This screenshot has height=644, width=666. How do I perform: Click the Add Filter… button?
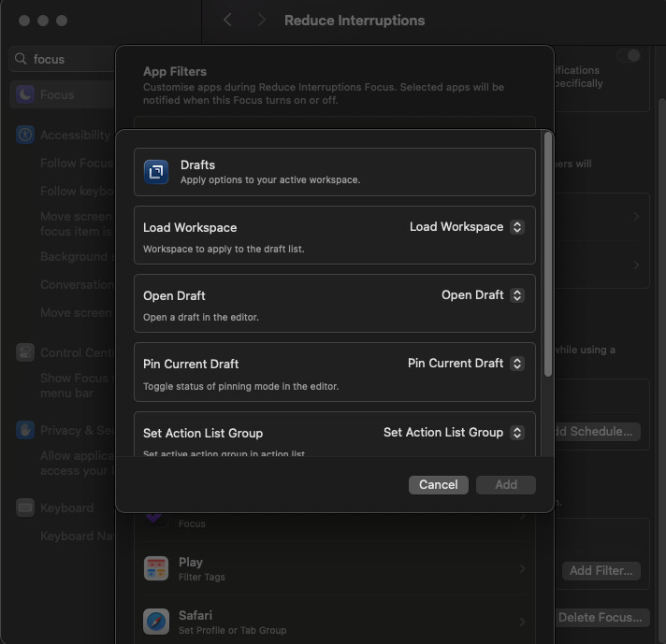(x=601, y=570)
